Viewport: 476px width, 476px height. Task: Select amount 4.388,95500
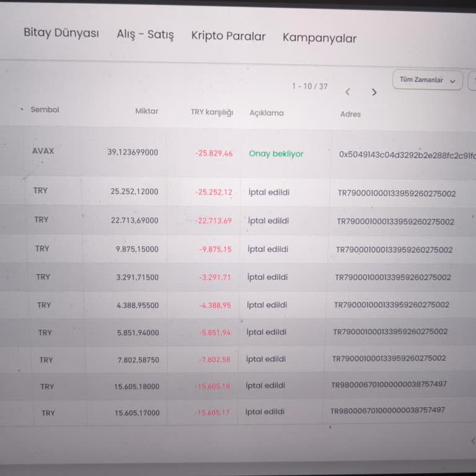138,305
